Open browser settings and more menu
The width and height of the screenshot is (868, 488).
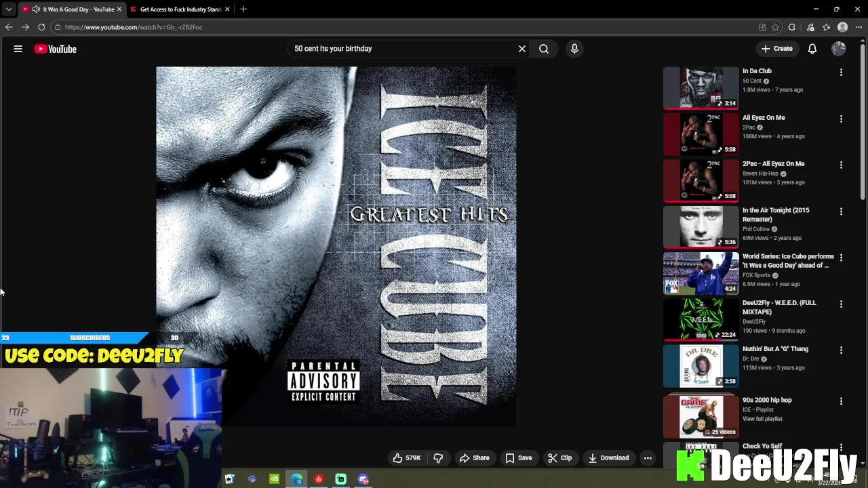(859, 27)
